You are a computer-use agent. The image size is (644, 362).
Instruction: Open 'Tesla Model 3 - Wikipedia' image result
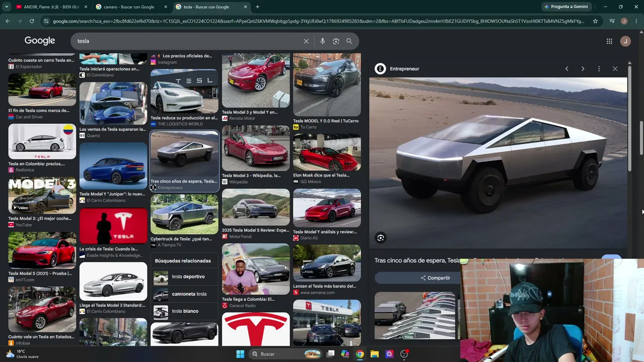click(256, 148)
